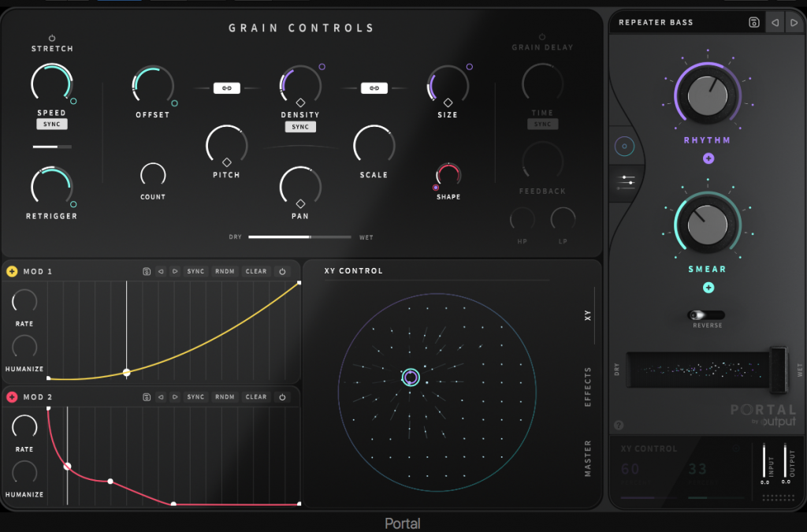
Task: Enable Sync mode under the Speed knob
Action: click(x=51, y=124)
